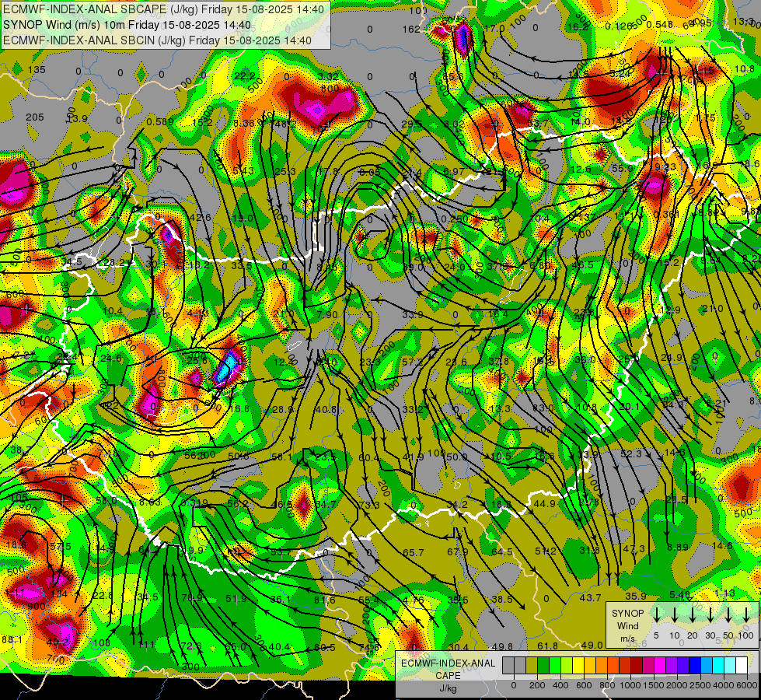Click the map value '67.9'
Image resolution: width=761 pixels, height=700 pixels.
tap(458, 552)
